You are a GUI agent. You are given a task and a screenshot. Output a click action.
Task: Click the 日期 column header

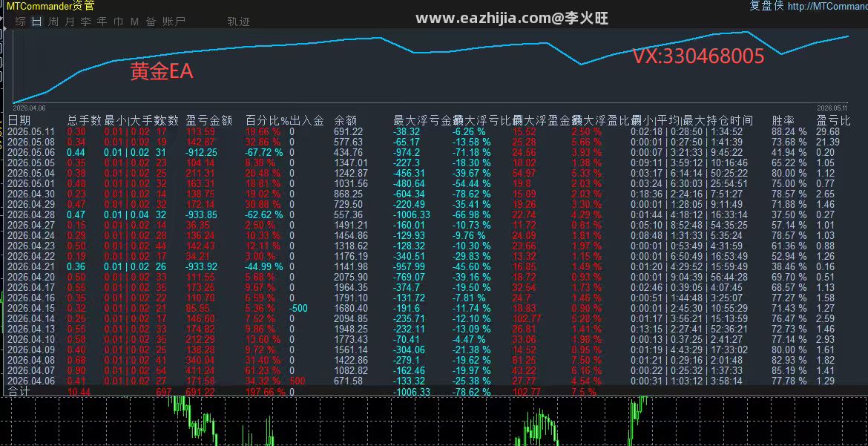[19, 120]
